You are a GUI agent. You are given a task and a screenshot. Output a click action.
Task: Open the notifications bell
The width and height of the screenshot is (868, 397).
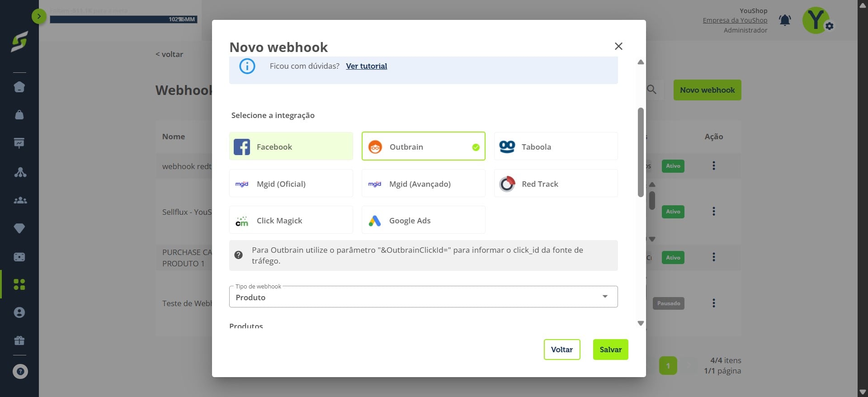click(x=785, y=20)
